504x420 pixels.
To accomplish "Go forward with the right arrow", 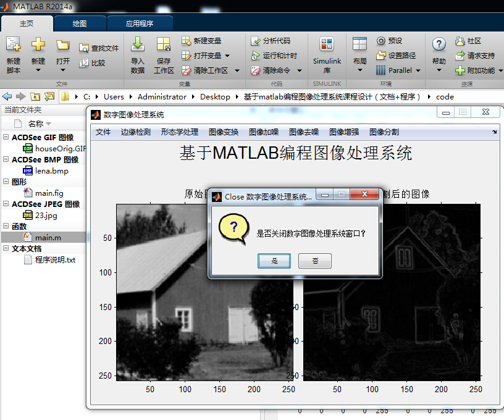I will [x=21, y=96].
